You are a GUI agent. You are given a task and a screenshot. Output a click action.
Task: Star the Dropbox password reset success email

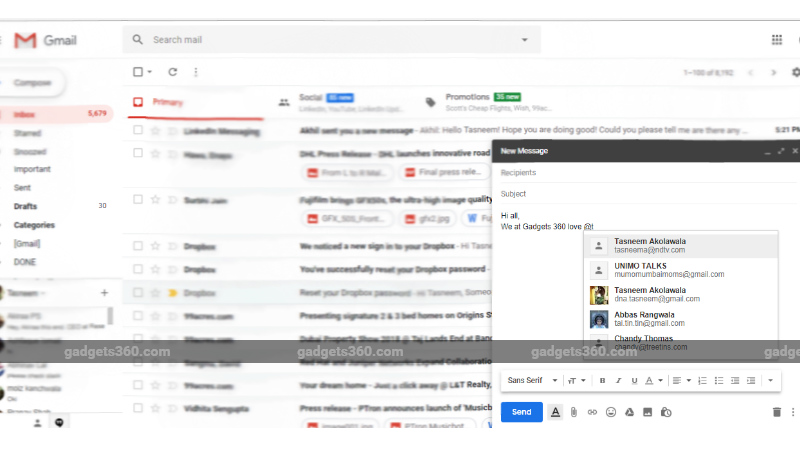(x=155, y=269)
